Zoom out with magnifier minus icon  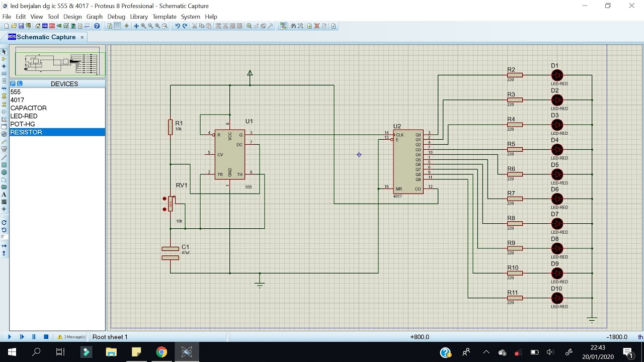[150, 26]
